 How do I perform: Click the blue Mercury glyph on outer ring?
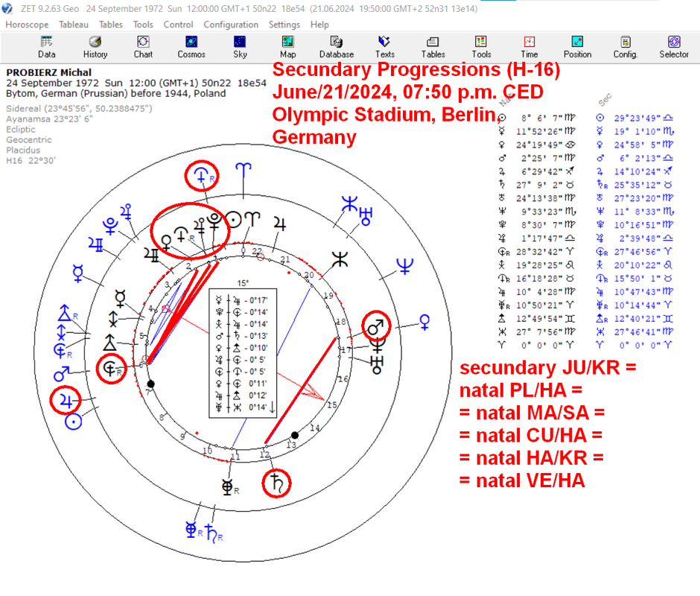click(x=78, y=273)
